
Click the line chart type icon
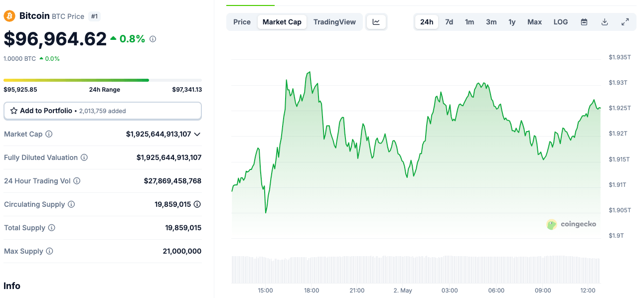[x=376, y=21]
